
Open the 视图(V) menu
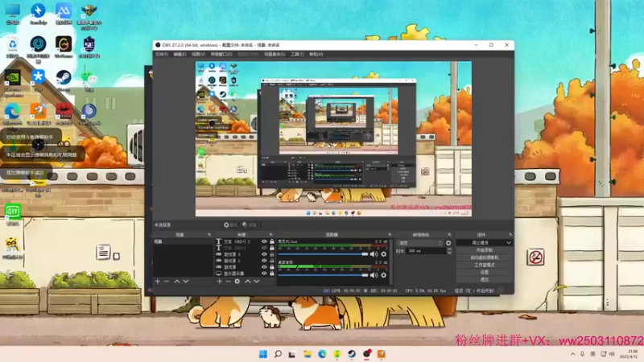tap(198, 54)
